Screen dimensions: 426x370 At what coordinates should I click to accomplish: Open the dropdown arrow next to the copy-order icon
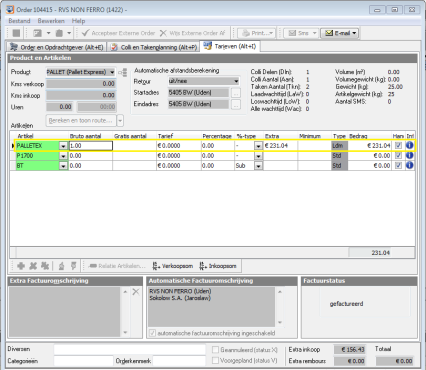(48, 33)
